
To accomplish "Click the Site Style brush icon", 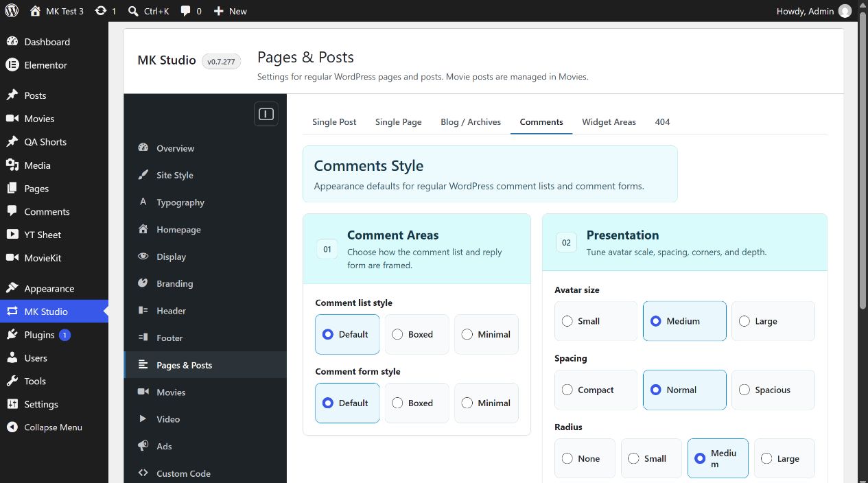I will click(x=143, y=175).
